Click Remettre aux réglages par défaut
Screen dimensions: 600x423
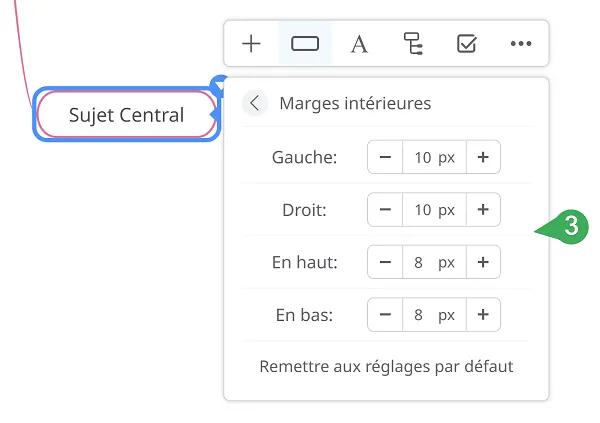coord(386,366)
